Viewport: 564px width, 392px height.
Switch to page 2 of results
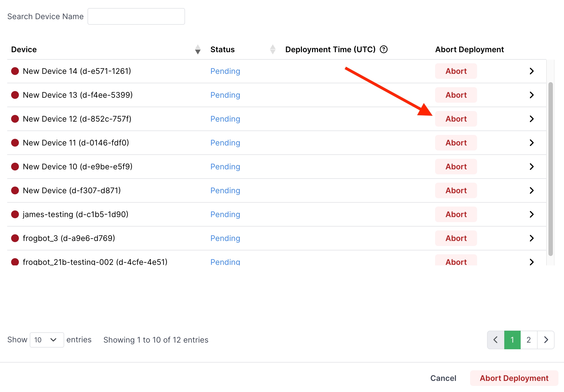tap(528, 340)
